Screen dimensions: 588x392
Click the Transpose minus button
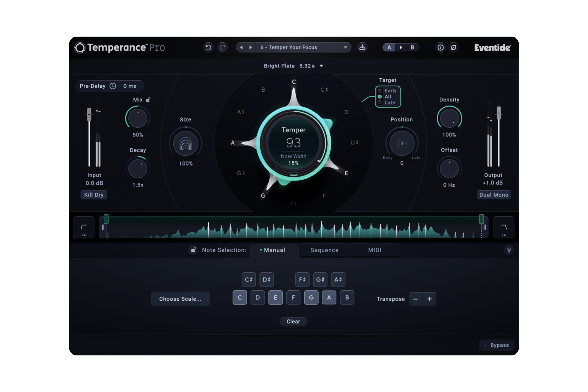pos(416,299)
